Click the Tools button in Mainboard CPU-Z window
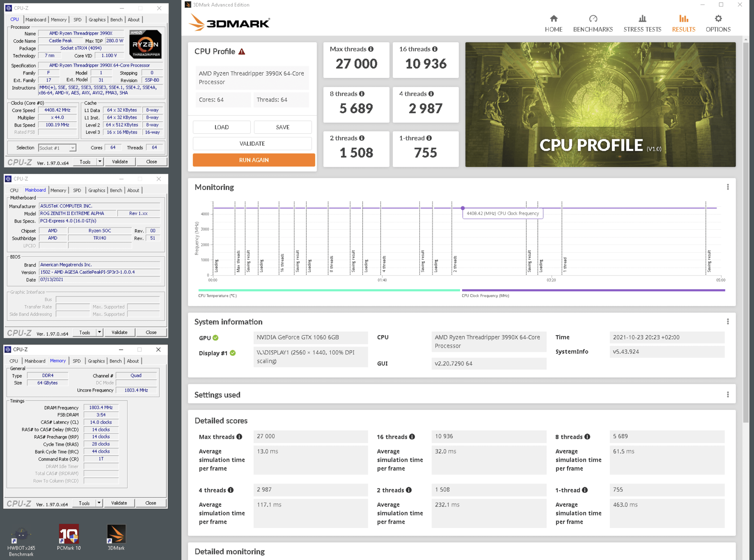754x560 pixels. pos(85,333)
